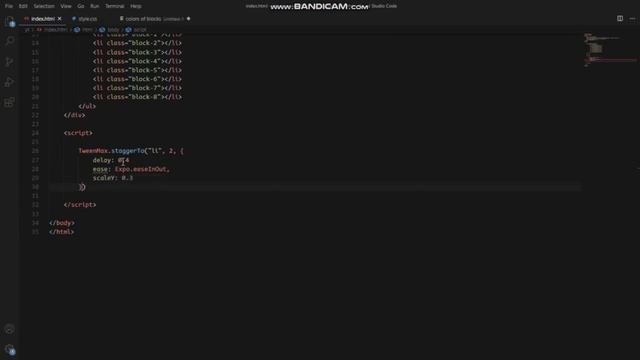Click the closing </body> tag
The height and width of the screenshot is (360, 640).
click(62, 223)
